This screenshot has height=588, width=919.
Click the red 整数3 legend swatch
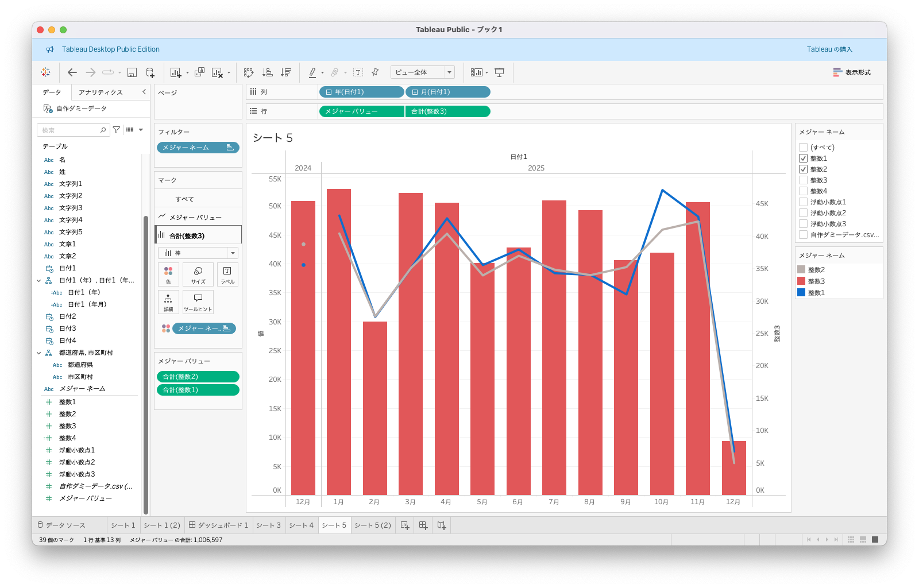click(x=801, y=281)
